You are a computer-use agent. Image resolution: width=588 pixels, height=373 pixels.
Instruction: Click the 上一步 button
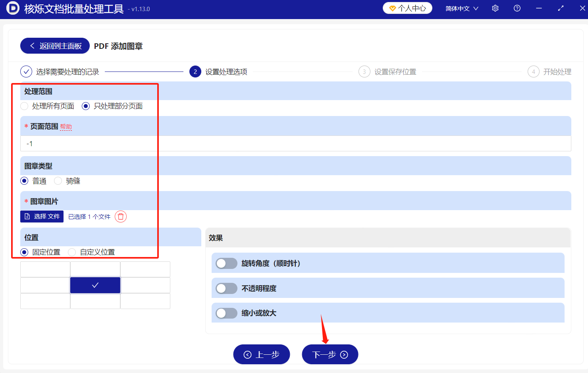click(x=261, y=354)
